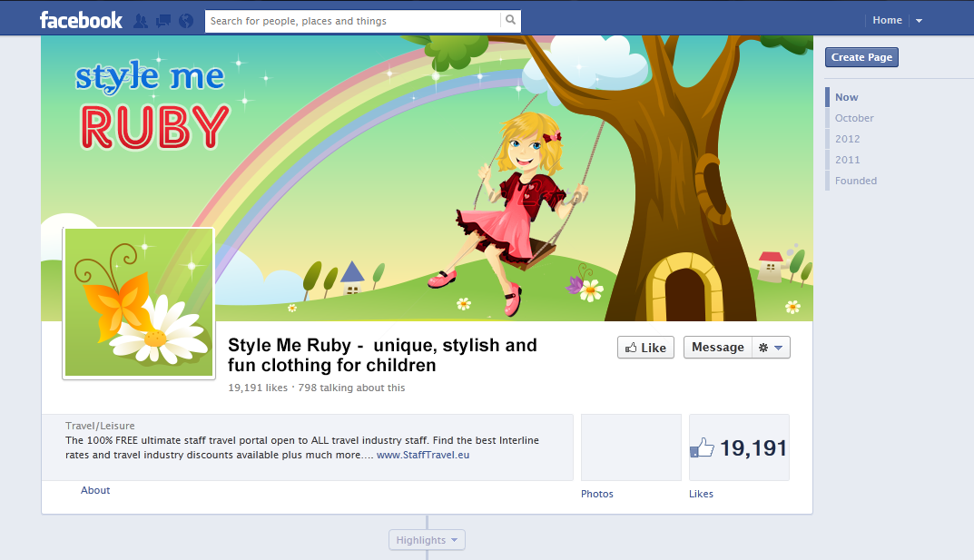Open the messages icon in header

click(x=163, y=21)
